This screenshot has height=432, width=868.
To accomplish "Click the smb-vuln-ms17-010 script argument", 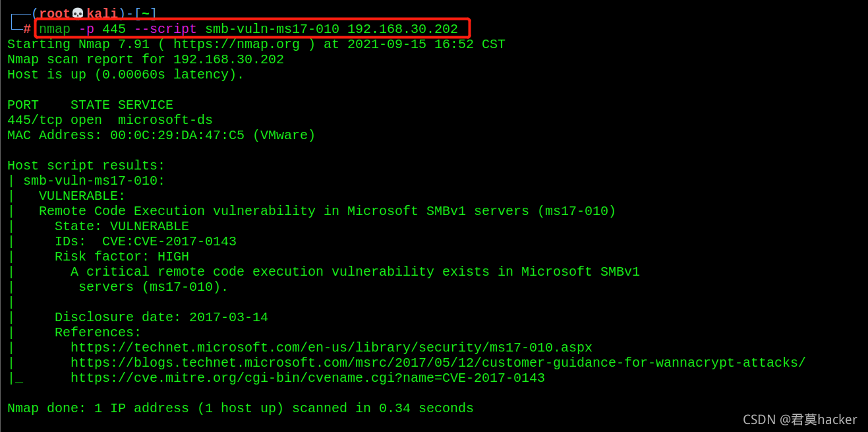I will click(272, 29).
